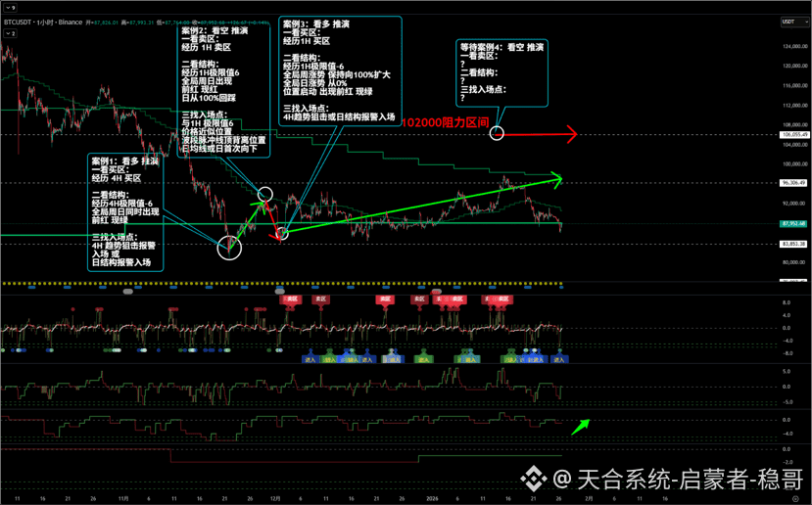The width and height of the screenshot is (812, 505).
Task: Click 116,000.00 on the price axis
Action: tap(794, 85)
